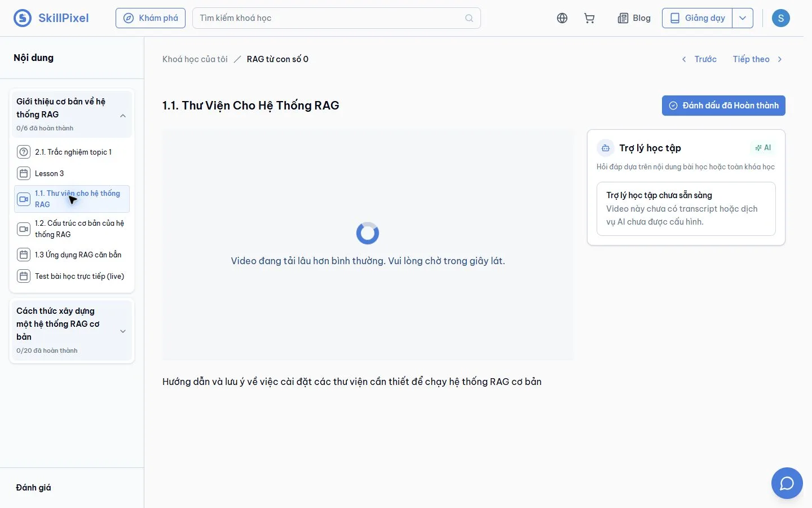Image resolution: width=812 pixels, height=508 pixels.
Task: Select 1.3 Ứng dụng RAG căn bản
Action: click(x=72, y=255)
